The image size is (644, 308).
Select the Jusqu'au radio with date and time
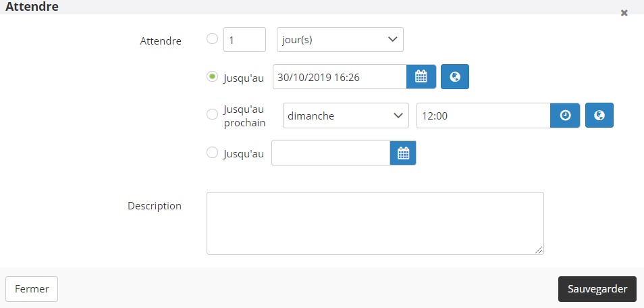[212, 76]
